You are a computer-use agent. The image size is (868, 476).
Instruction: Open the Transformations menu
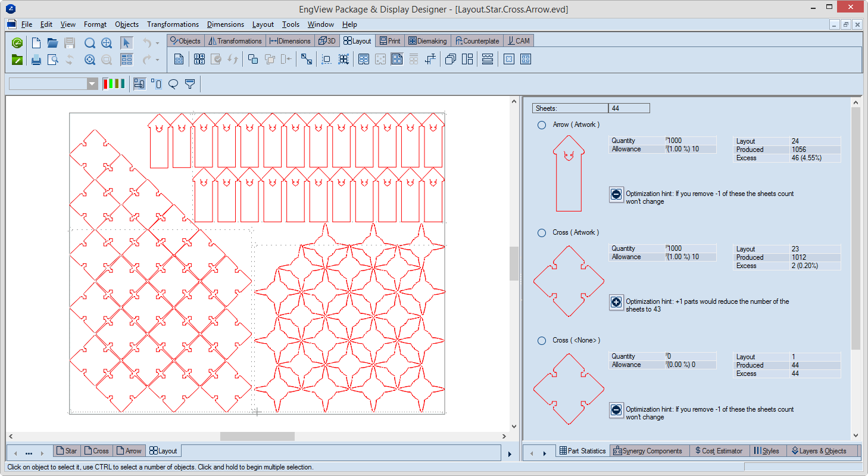pyautogui.click(x=173, y=24)
